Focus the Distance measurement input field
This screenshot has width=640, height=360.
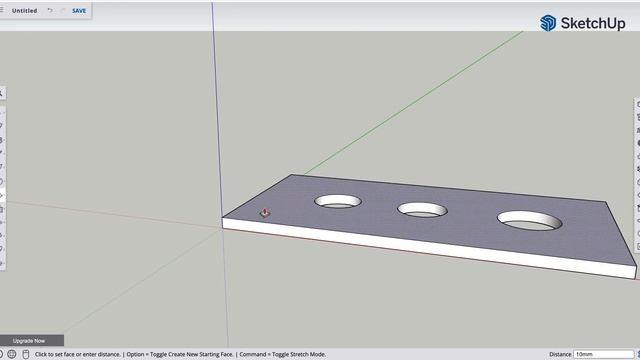click(604, 354)
